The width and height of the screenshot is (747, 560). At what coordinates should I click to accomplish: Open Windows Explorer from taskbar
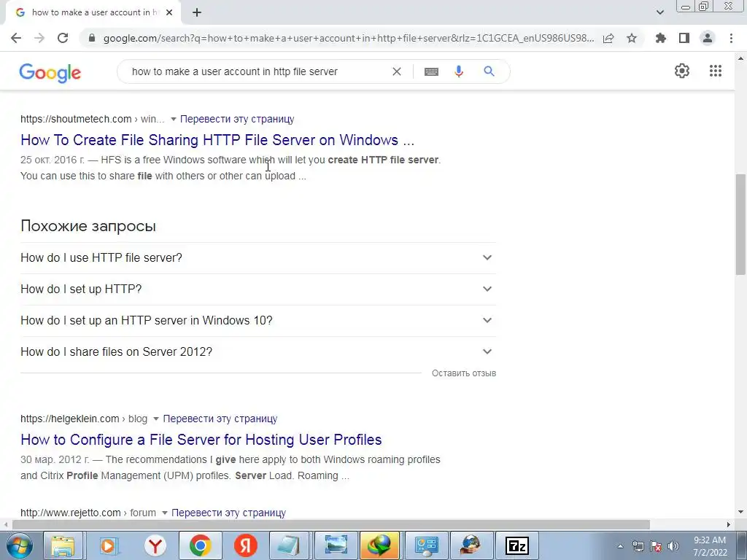tap(63, 545)
